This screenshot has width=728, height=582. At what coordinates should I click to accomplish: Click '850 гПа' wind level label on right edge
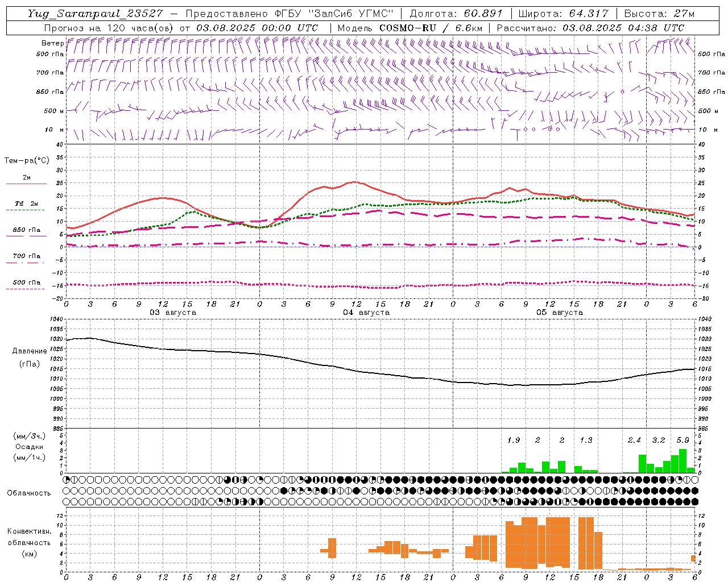712,92
